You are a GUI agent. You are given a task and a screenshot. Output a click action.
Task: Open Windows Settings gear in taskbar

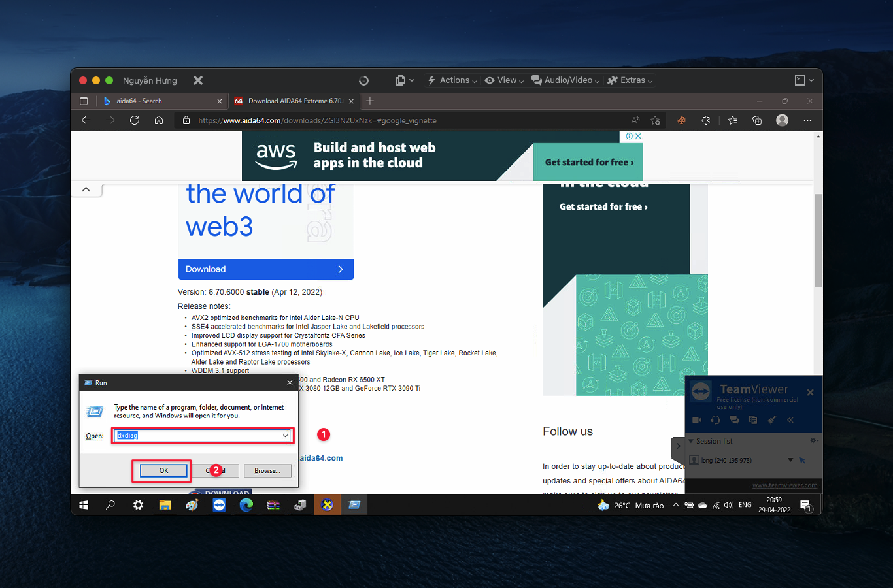pos(138,505)
